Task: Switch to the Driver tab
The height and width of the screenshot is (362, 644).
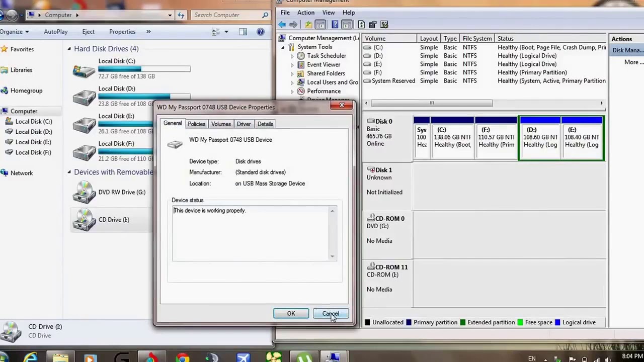Action: click(244, 124)
